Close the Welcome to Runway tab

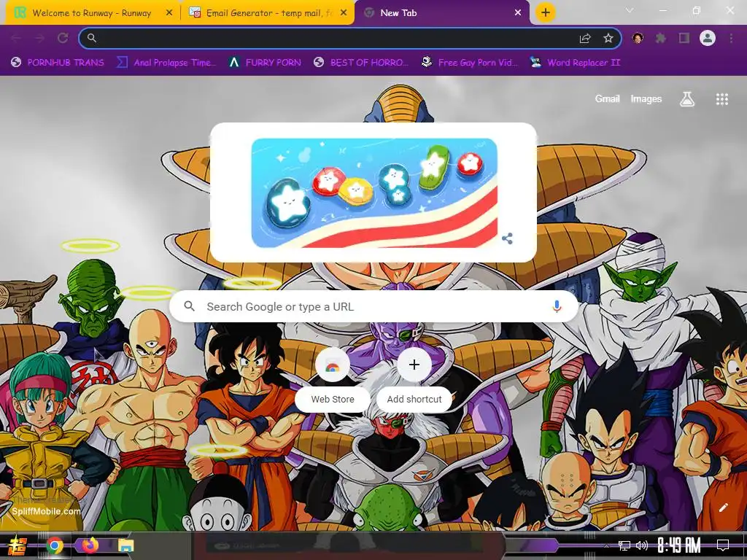[x=169, y=13]
